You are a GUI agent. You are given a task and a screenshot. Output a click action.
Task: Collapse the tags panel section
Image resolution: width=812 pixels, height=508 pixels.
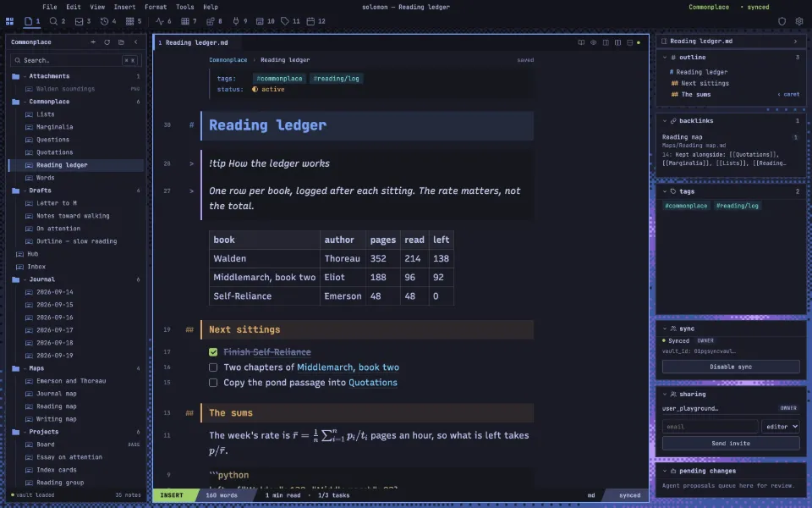(665, 191)
